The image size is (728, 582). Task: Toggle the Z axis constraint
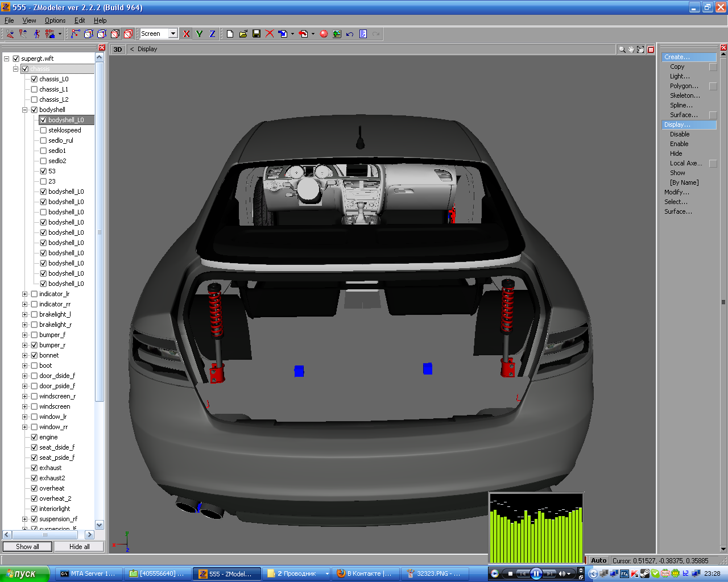[212, 34]
